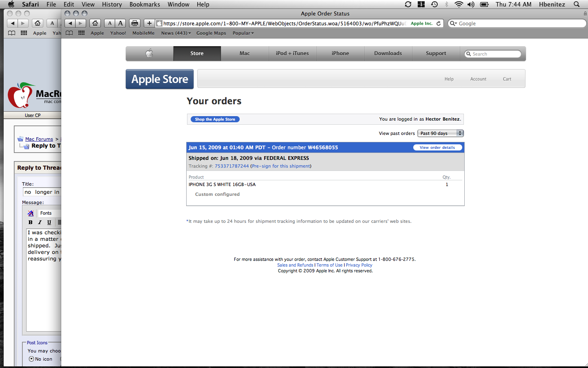Open the Google search engine dropdown

pyautogui.click(x=453, y=23)
